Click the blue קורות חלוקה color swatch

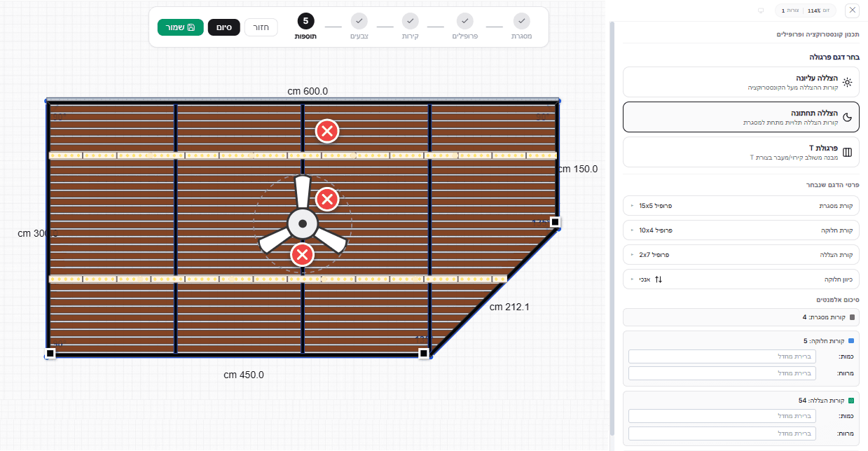click(x=852, y=341)
